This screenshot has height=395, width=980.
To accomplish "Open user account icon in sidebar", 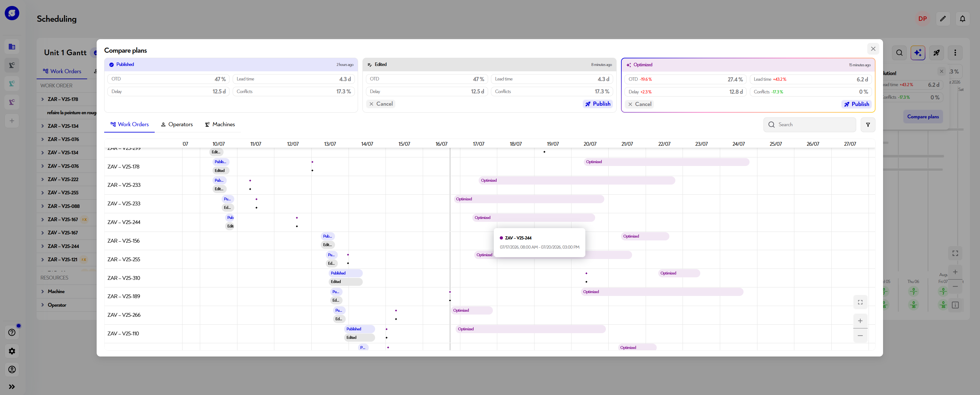I will point(12,369).
